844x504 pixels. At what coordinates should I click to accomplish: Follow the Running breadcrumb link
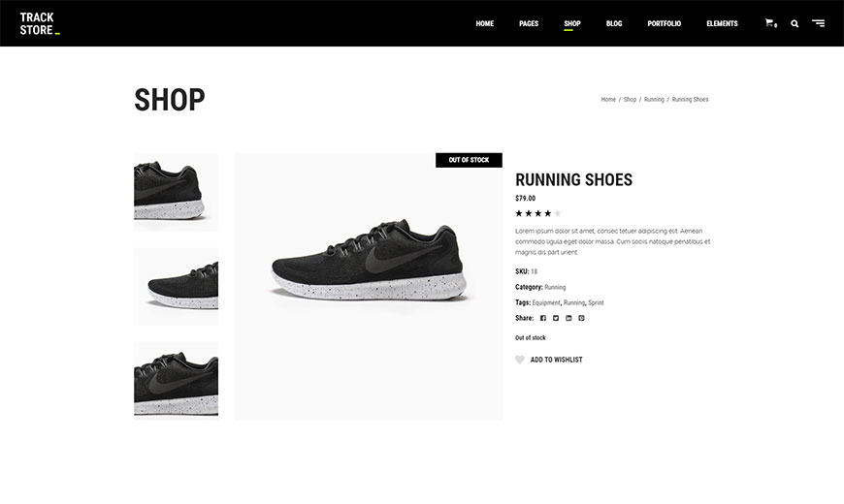[654, 100]
